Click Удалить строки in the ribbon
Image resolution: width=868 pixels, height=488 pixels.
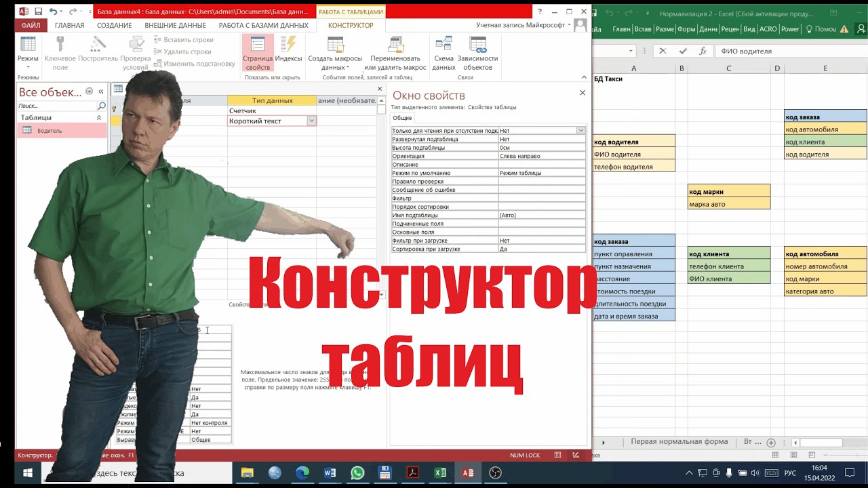(182, 52)
